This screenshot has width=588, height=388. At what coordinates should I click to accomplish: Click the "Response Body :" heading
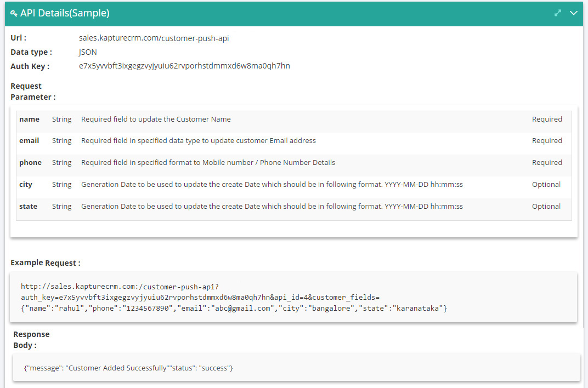(31, 340)
